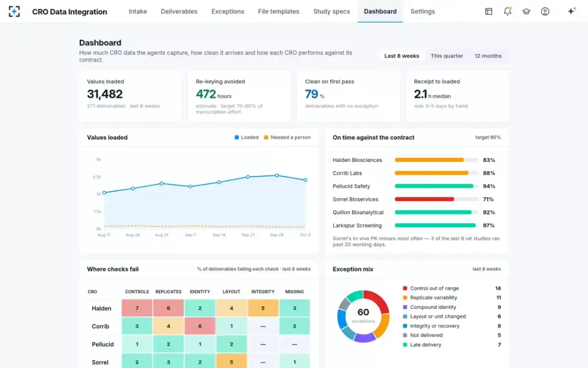Open the File templates tab
588x368 pixels.
pyautogui.click(x=279, y=11)
